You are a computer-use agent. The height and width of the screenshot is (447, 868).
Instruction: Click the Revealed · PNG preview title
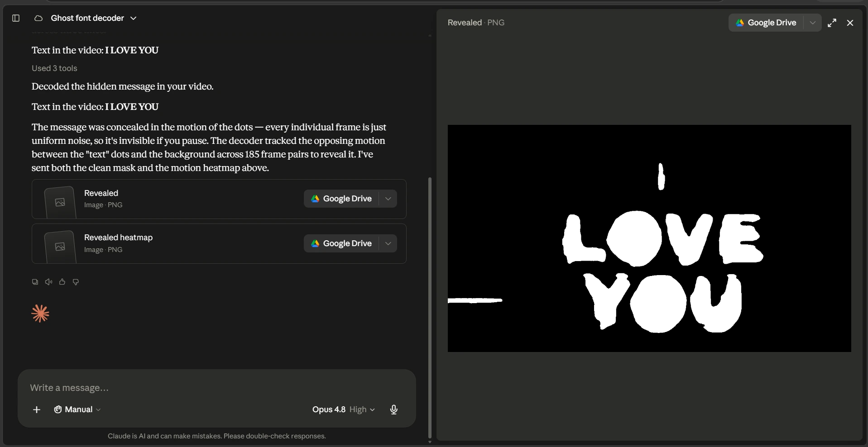coord(476,23)
